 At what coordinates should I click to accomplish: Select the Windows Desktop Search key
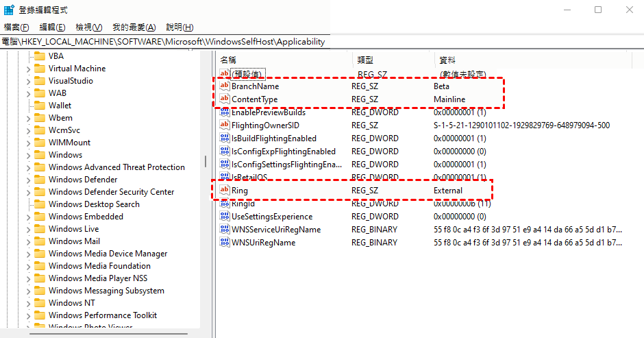pos(94,204)
